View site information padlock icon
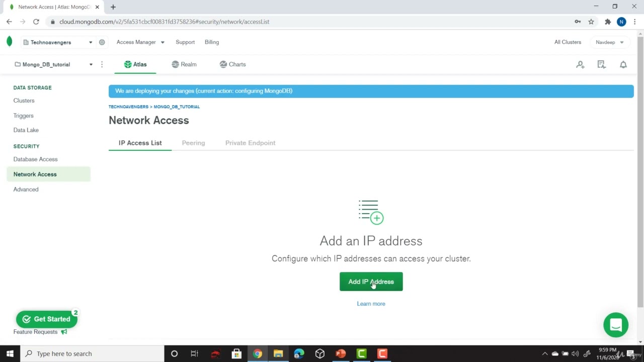The image size is (644, 362). (53, 22)
